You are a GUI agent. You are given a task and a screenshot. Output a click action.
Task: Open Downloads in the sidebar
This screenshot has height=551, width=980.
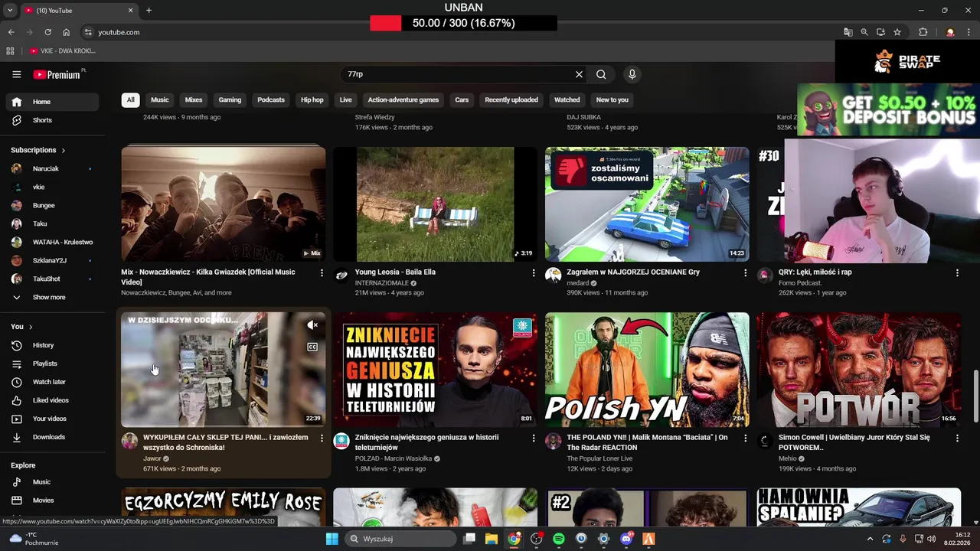coord(52,437)
